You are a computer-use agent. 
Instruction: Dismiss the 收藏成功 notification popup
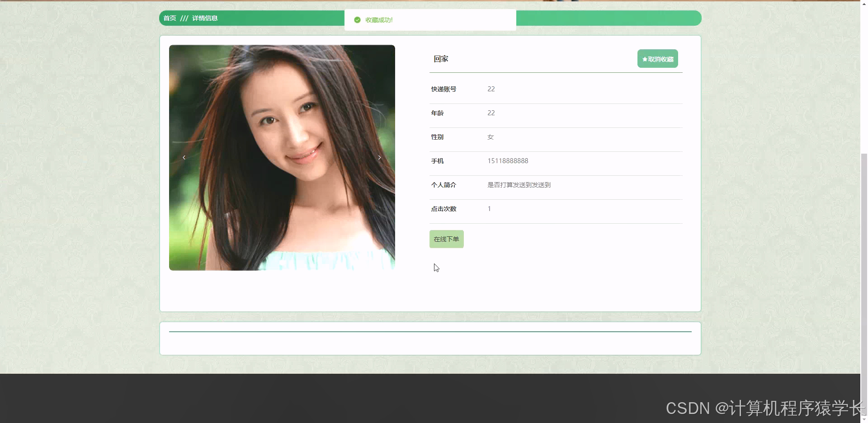[430, 20]
